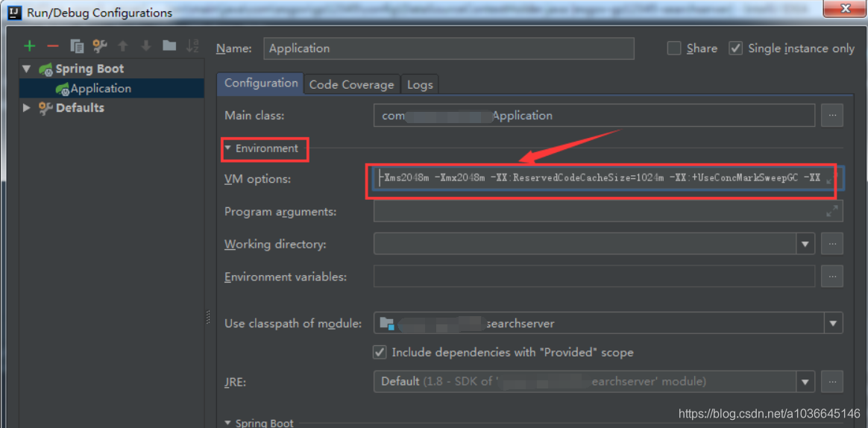
Task: Sort configurations alphabetically
Action: [192, 46]
